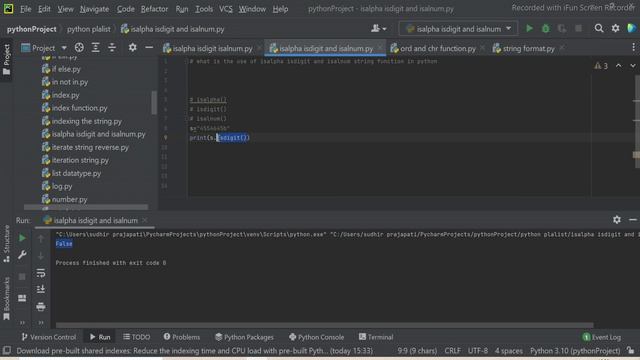The image size is (640, 360).
Task: Open the Navigate menu
Action: coord(94,9)
